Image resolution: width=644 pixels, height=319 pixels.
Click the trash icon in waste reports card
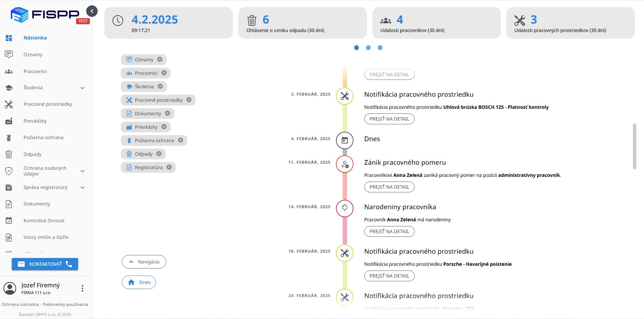[x=252, y=20]
